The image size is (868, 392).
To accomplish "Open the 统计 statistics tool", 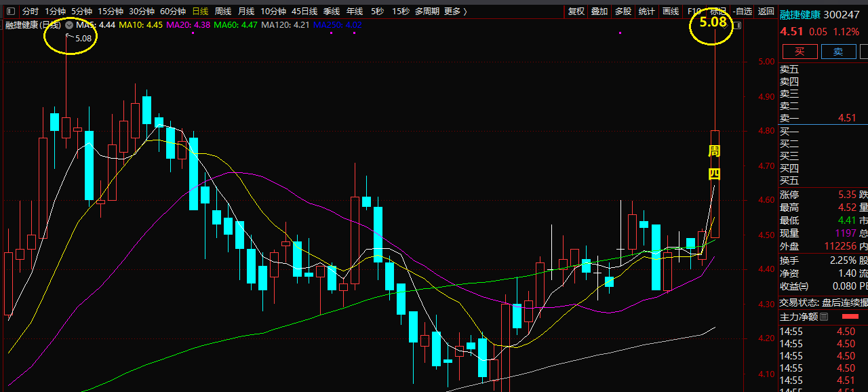I will pyautogui.click(x=647, y=12).
